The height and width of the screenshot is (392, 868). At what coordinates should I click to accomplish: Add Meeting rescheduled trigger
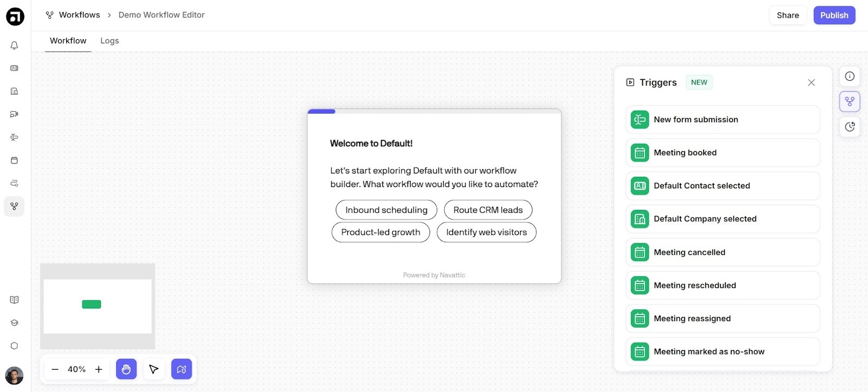[x=723, y=285]
